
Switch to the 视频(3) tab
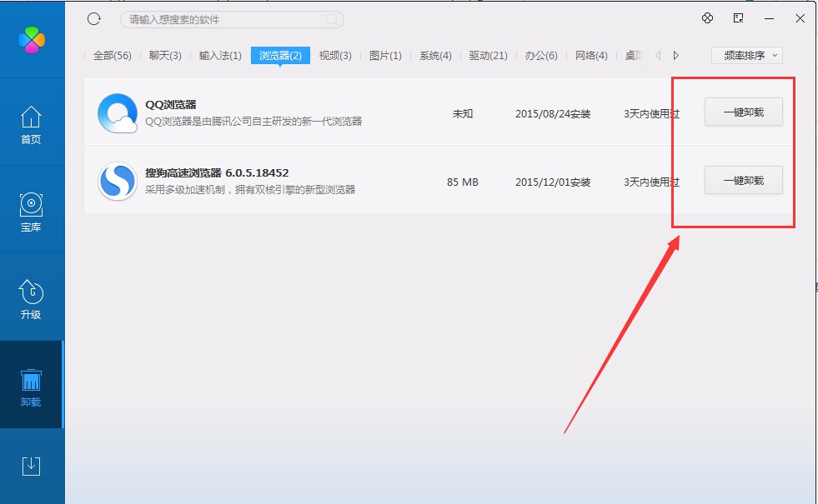coord(335,55)
